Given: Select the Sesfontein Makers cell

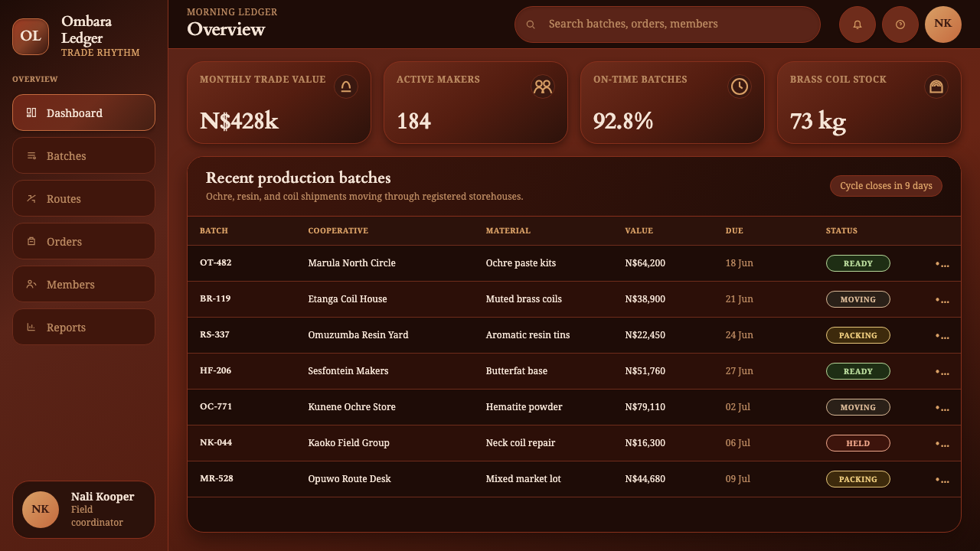Looking at the screenshot, I should 348,371.
